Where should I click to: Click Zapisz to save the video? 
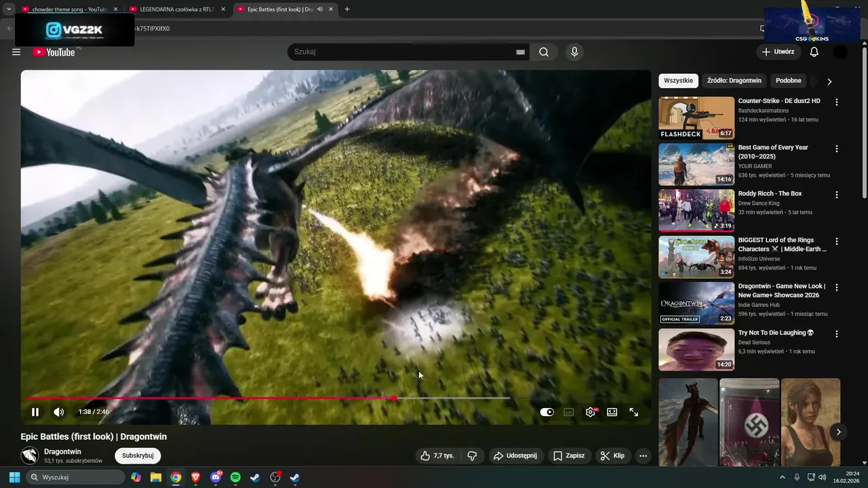[x=569, y=455]
